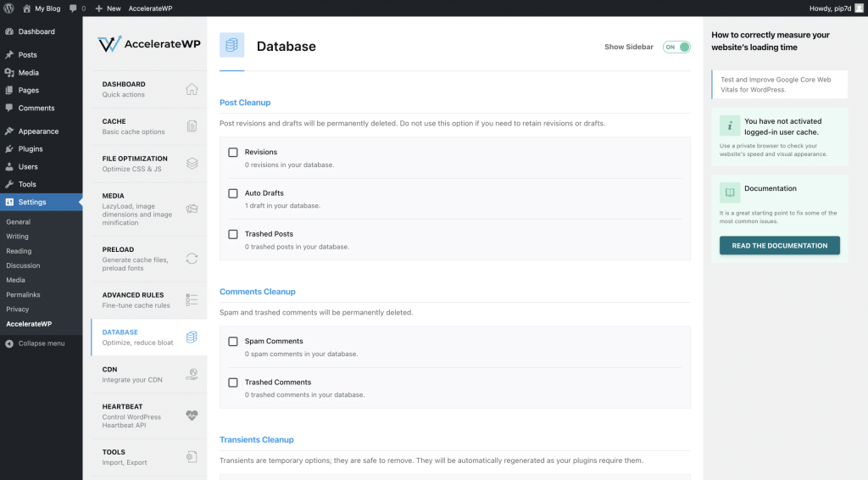The width and height of the screenshot is (868, 480).
Task: Click the Posts pin icon
Action: [9, 55]
